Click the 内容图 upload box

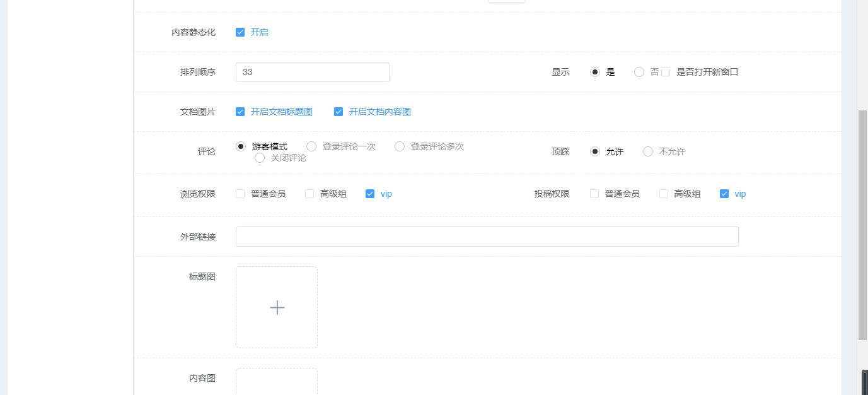[x=277, y=381]
